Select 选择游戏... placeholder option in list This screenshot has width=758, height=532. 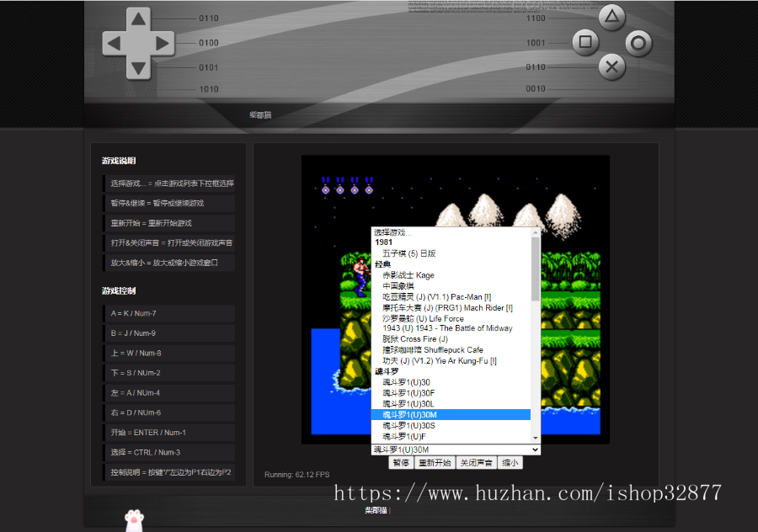tap(451, 232)
